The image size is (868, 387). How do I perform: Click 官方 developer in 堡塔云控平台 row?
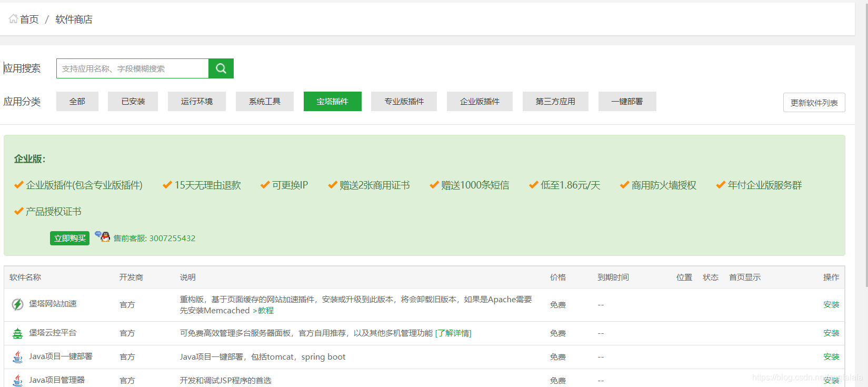click(x=127, y=333)
